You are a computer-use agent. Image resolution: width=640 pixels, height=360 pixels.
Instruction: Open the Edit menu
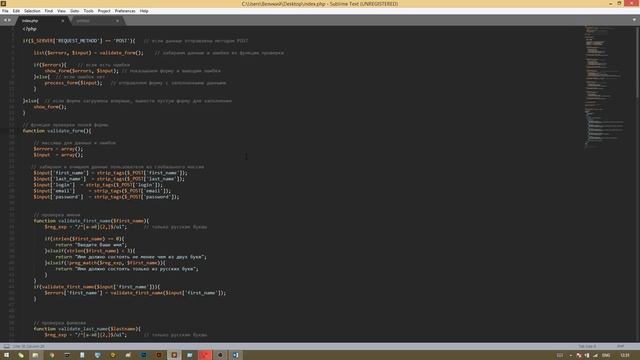tap(16, 11)
